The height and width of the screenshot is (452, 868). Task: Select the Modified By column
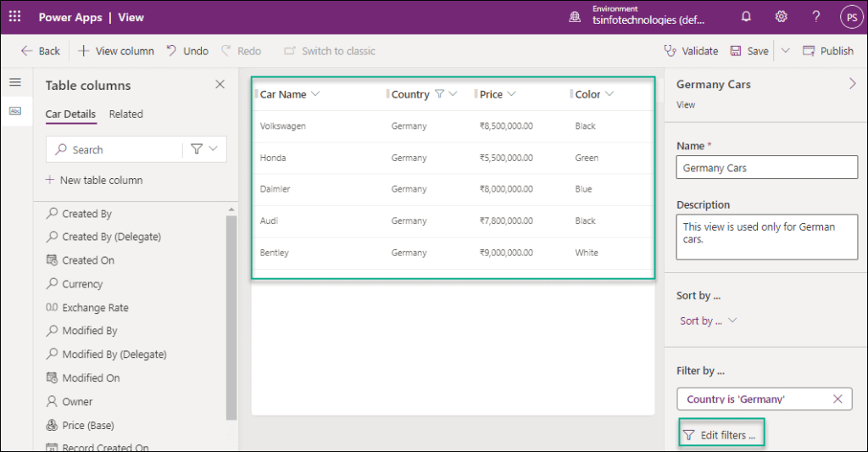click(x=82, y=331)
